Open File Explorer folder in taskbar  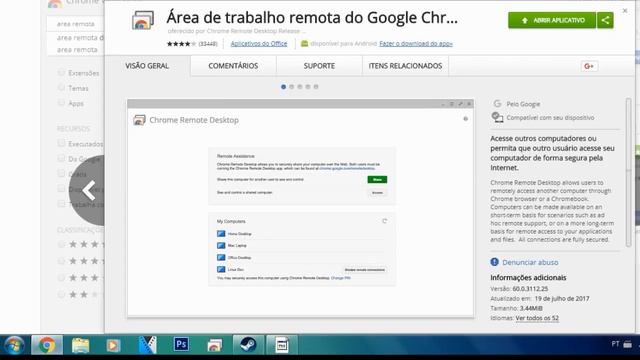[80, 345]
